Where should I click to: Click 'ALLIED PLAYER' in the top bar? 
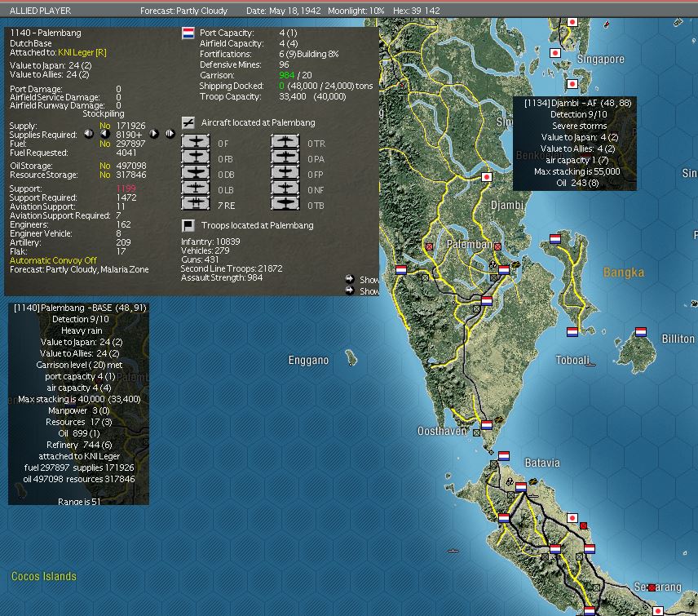[x=40, y=11]
